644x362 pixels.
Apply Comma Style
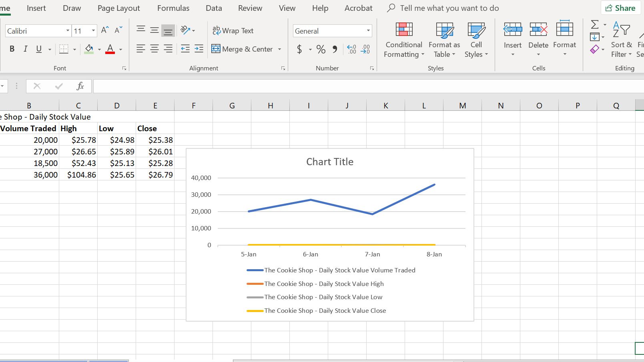pyautogui.click(x=335, y=49)
